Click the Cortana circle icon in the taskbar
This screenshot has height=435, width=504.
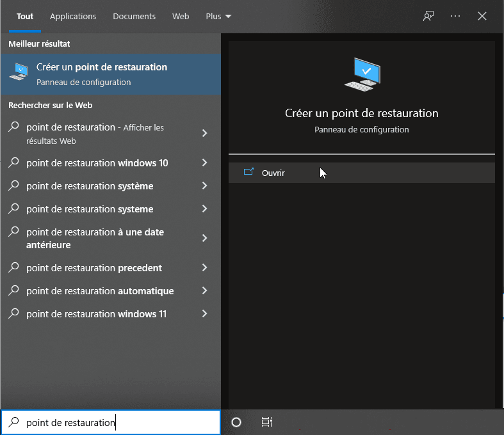click(x=236, y=422)
